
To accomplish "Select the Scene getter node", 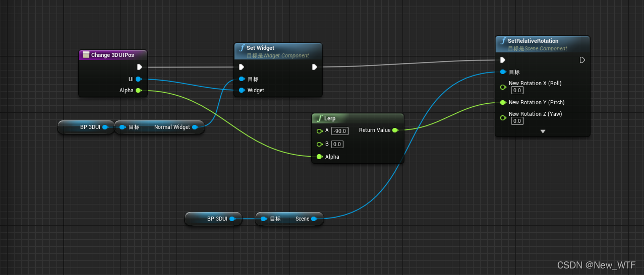I will coord(289,219).
